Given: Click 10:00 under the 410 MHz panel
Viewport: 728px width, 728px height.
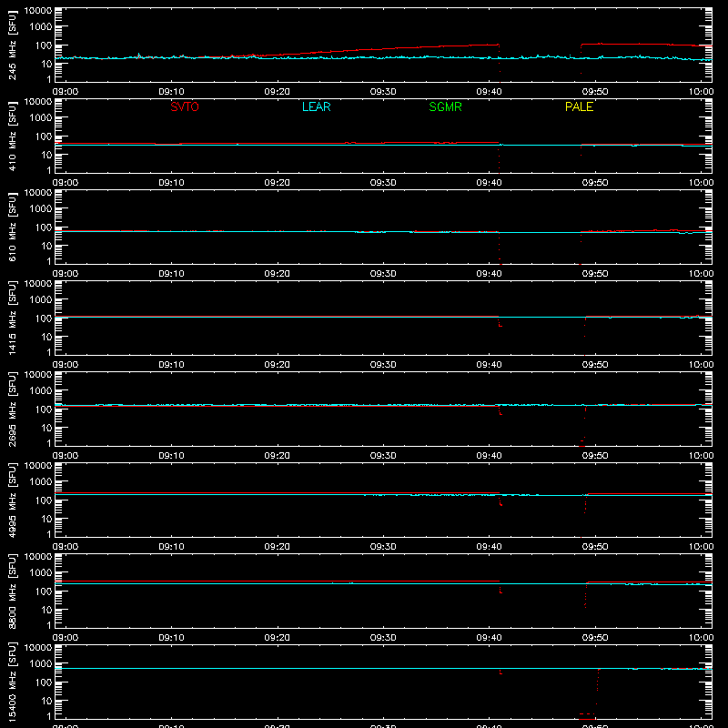Looking at the screenshot, I should click(701, 183).
